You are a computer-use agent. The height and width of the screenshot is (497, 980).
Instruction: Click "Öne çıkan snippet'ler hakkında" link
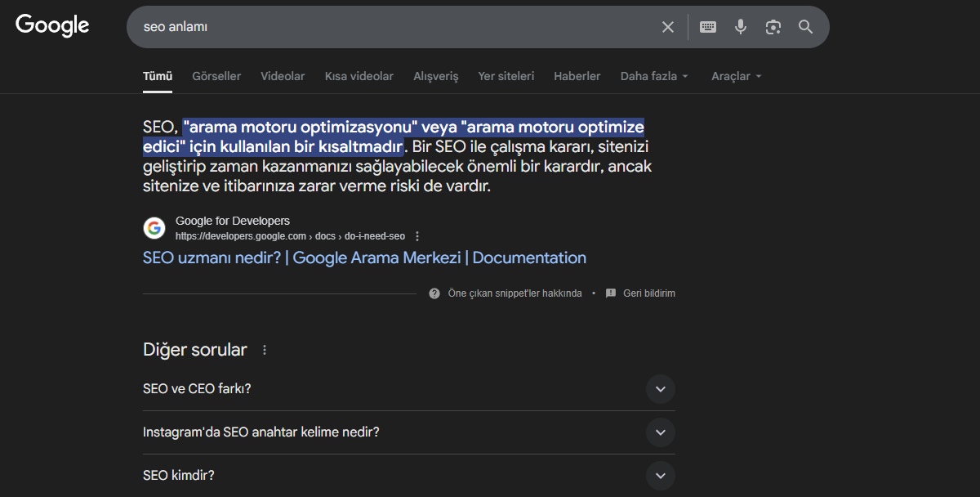[514, 293]
